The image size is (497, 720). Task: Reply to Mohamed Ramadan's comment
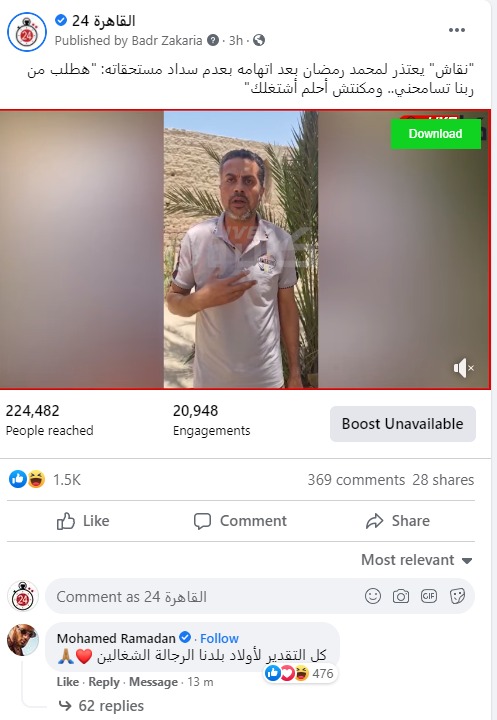pos(104,682)
